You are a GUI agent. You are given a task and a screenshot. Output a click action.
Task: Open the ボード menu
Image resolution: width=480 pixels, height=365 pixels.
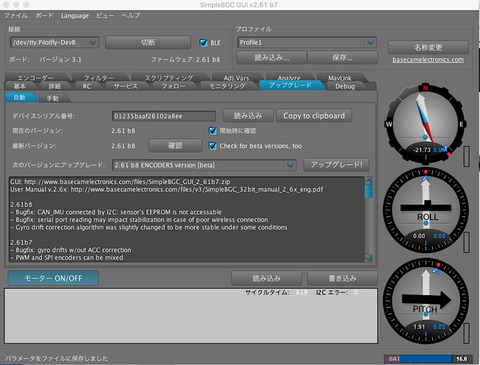pyautogui.click(x=44, y=15)
